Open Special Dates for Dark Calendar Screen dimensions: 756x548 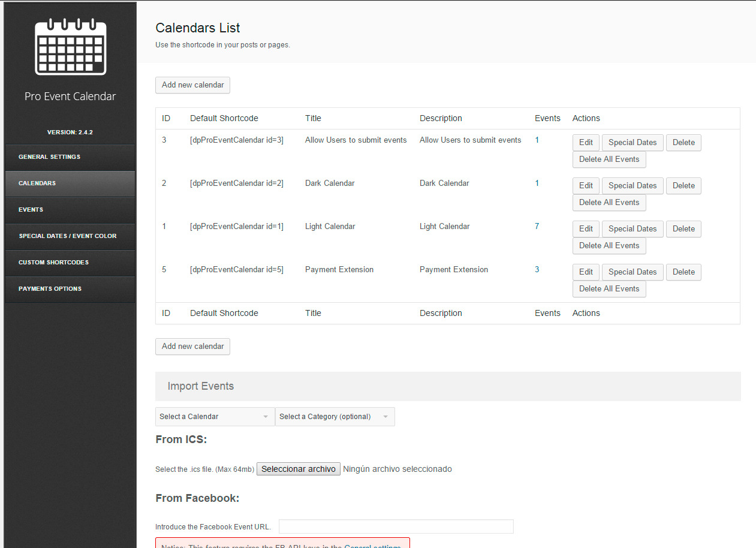[632, 186]
